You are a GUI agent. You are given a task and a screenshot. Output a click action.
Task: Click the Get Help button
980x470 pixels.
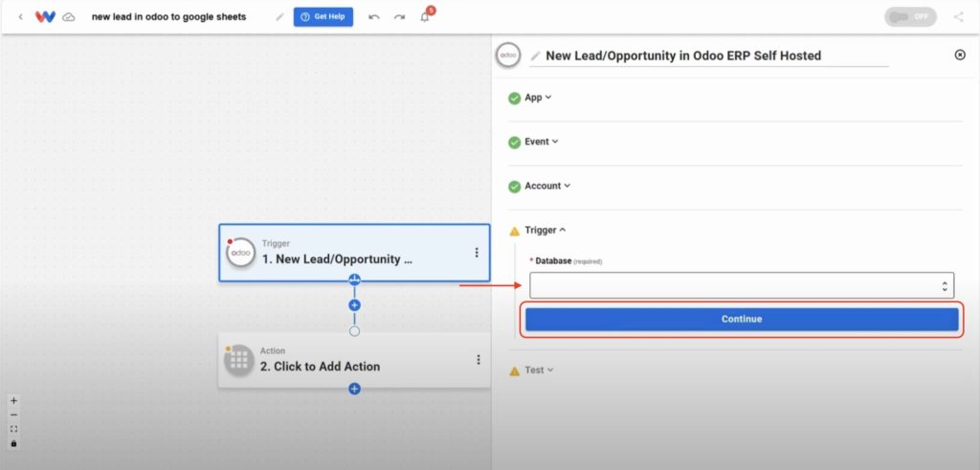pos(323,17)
